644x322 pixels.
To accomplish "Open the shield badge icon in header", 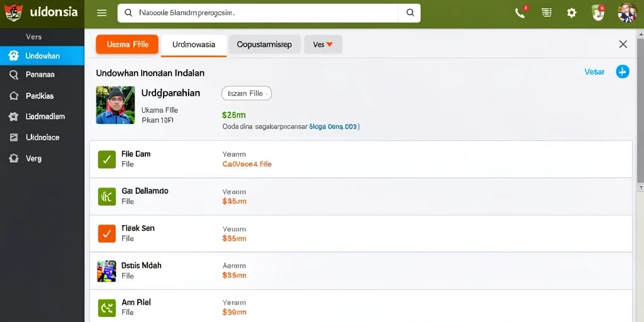I will (x=598, y=13).
